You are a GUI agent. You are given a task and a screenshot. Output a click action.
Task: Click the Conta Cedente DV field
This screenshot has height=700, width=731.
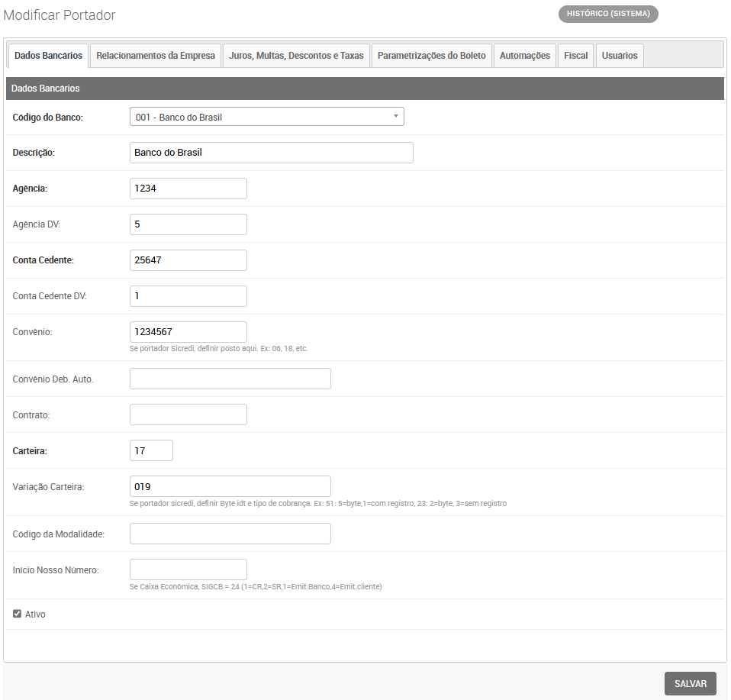click(x=188, y=296)
